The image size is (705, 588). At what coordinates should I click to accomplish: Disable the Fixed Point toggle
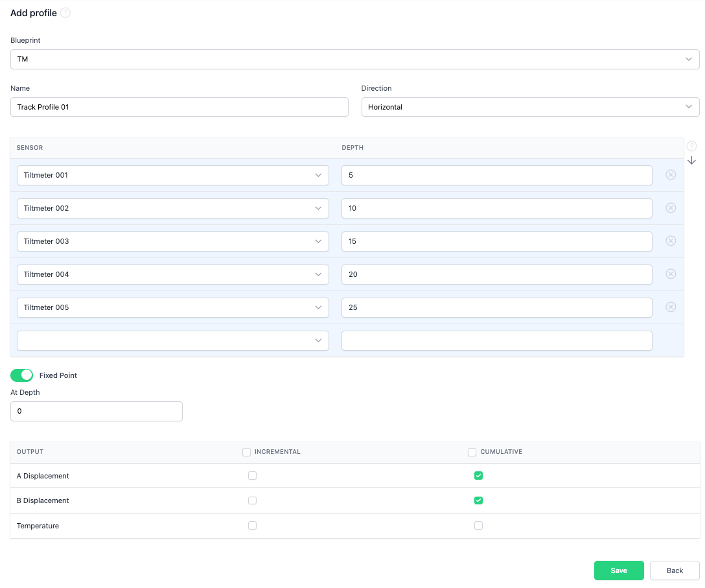(22, 375)
